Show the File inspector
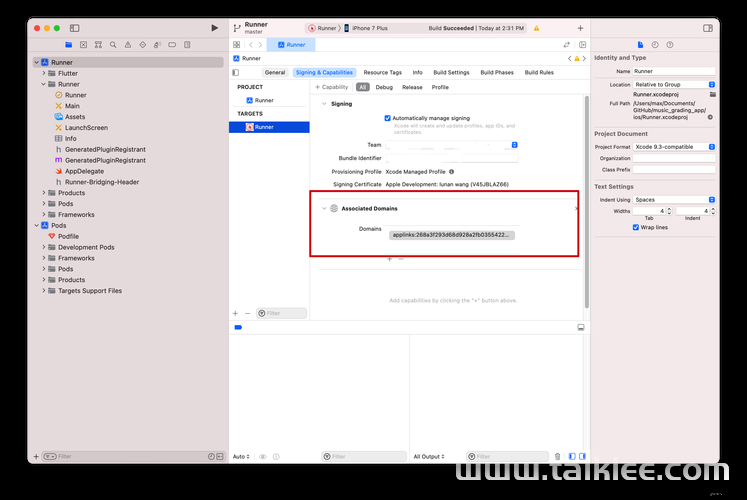 [x=640, y=45]
